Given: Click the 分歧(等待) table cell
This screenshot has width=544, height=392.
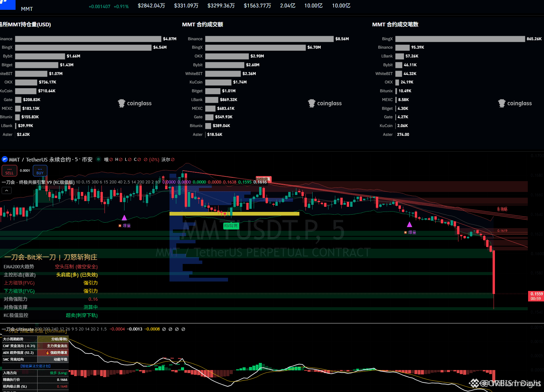Looking at the screenshot, I should 53,339.
